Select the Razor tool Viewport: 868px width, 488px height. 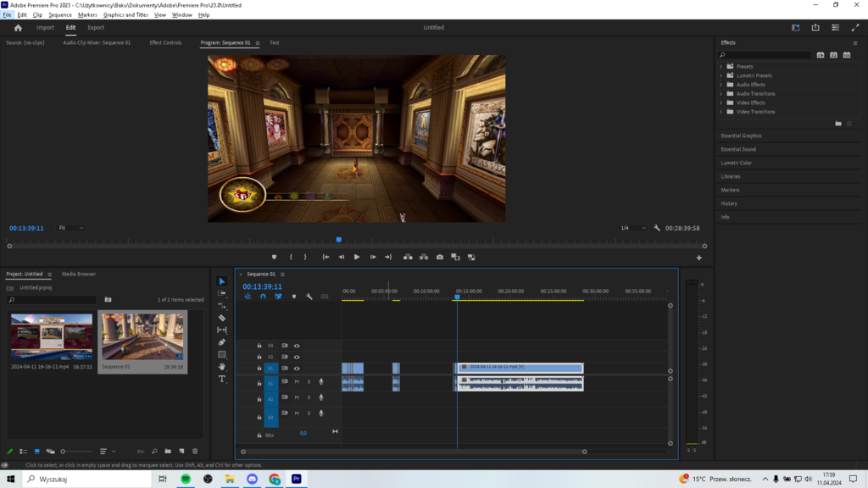click(222, 318)
